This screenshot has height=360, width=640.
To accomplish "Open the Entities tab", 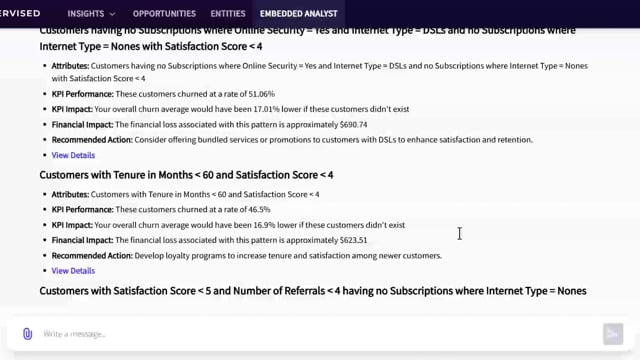I will click(228, 13).
